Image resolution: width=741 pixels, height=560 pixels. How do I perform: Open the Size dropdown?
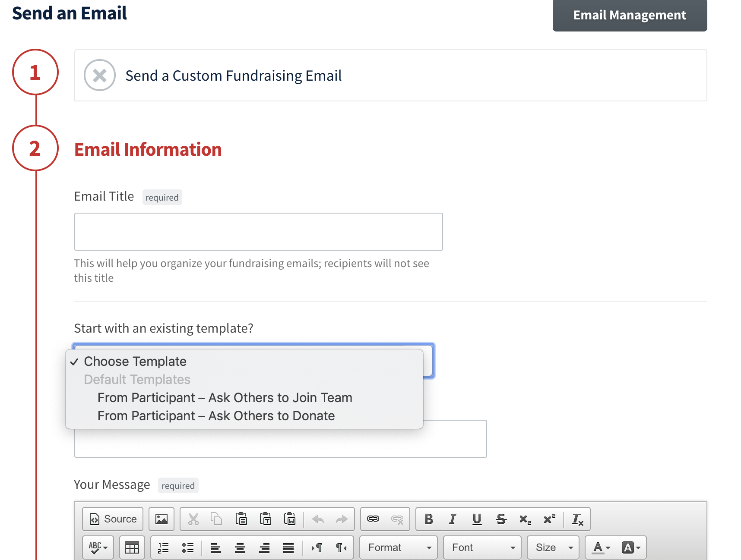pos(553,547)
